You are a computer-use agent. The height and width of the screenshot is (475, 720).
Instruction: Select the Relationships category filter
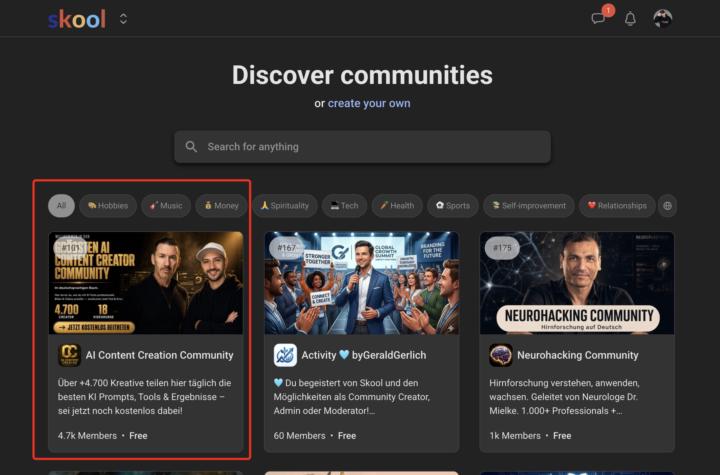tap(617, 205)
